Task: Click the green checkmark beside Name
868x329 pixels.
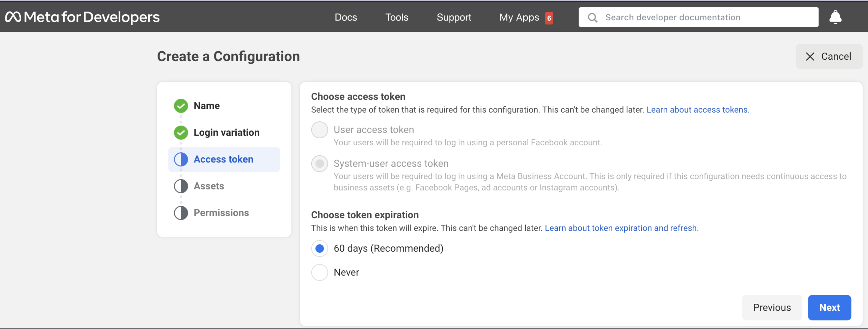Action: pos(181,106)
